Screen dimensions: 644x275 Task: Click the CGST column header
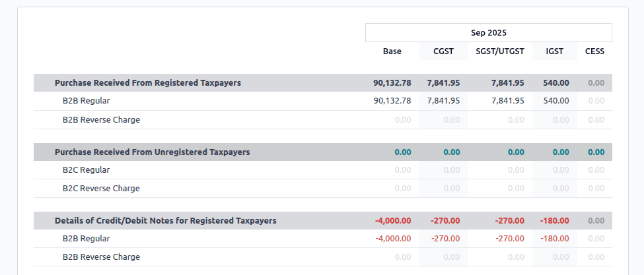[443, 51]
